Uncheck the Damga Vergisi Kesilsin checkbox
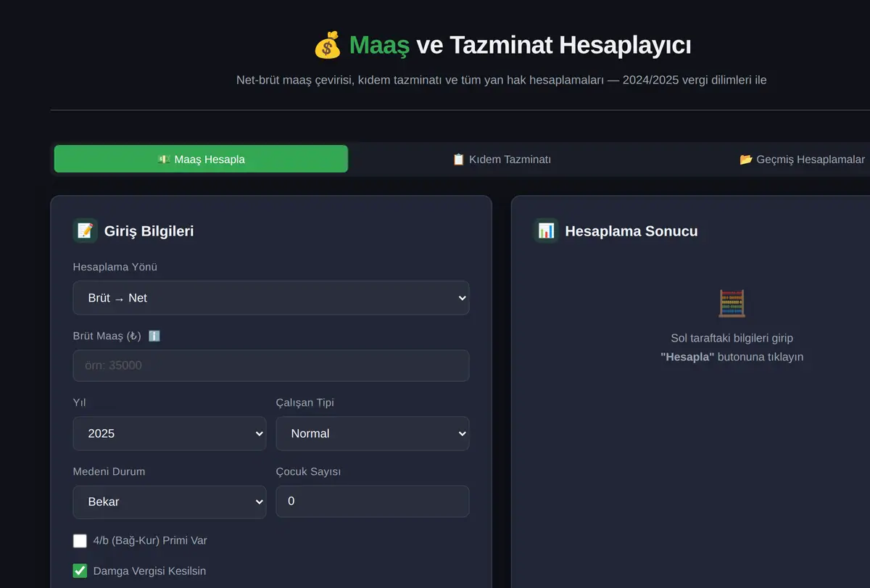The image size is (870, 588). (x=80, y=571)
